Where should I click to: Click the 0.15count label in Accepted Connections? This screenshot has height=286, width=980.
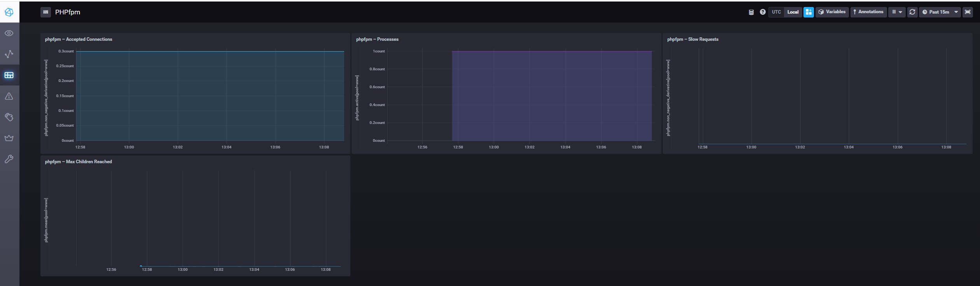coord(65,96)
